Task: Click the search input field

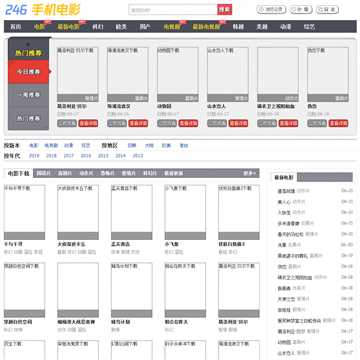Action: click(173, 10)
